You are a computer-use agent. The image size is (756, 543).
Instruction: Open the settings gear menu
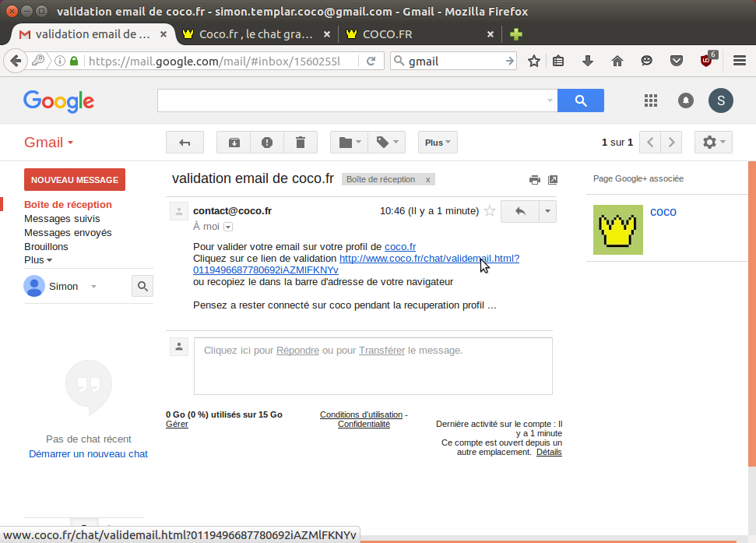[x=713, y=143]
